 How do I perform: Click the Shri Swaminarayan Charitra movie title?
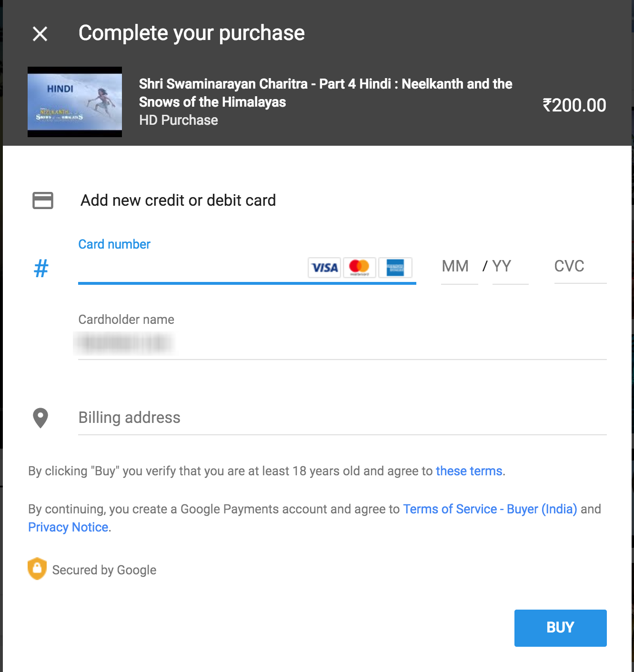pos(325,93)
